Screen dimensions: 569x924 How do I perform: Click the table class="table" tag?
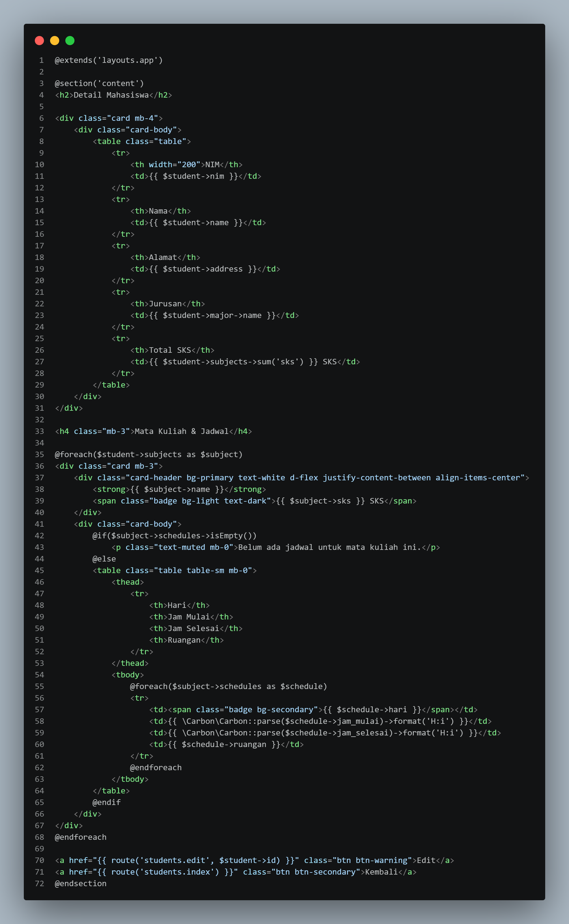click(x=142, y=141)
